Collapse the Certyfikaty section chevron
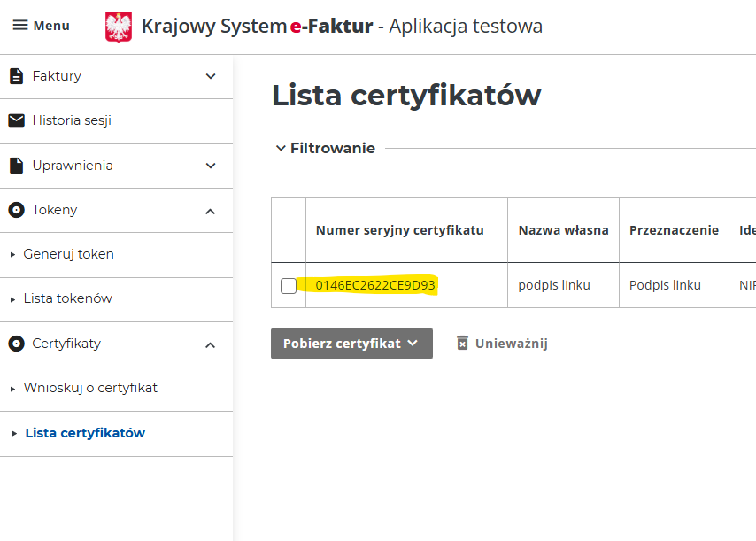The height and width of the screenshot is (541, 756). click(211, 344)
